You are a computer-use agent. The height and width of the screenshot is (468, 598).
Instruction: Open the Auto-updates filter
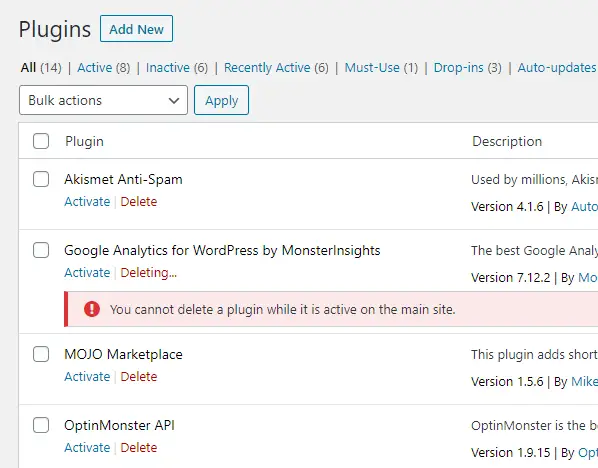coord(557,68)
